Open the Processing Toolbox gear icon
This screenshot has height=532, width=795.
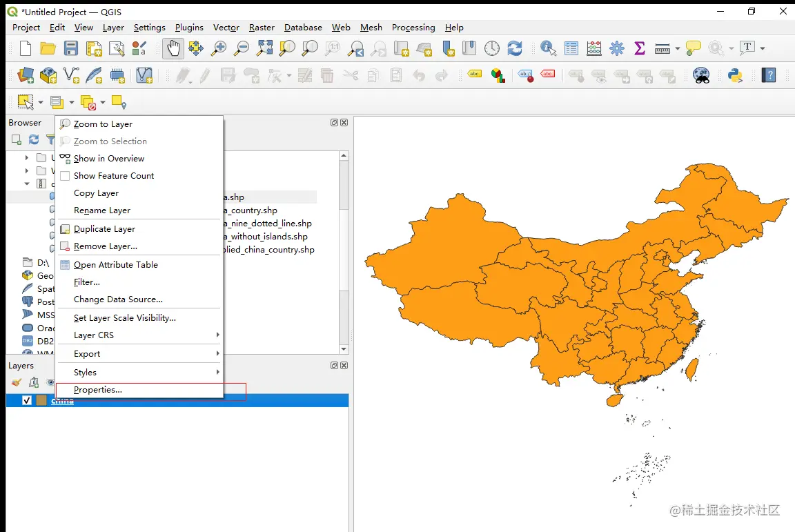point(616,49)
